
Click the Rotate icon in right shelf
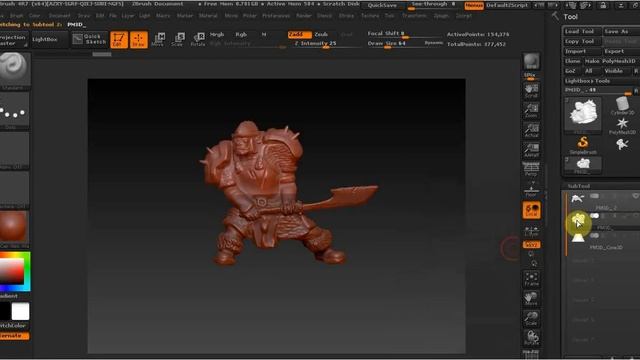[531, 338]
